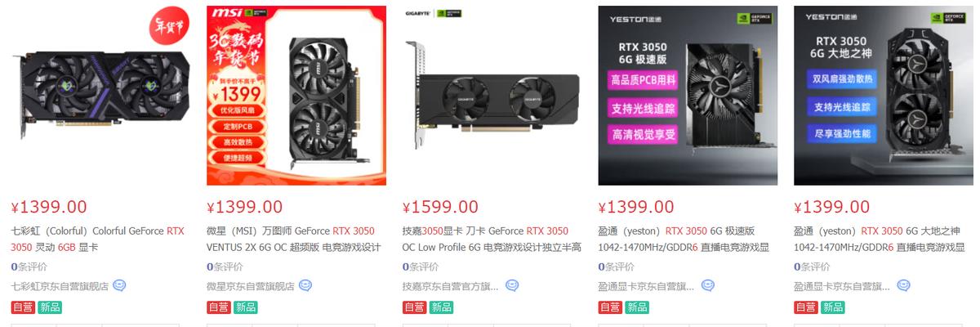View Gigabyte low profile card image
This screenshot has width=980, height=327.
coord(492,96)
